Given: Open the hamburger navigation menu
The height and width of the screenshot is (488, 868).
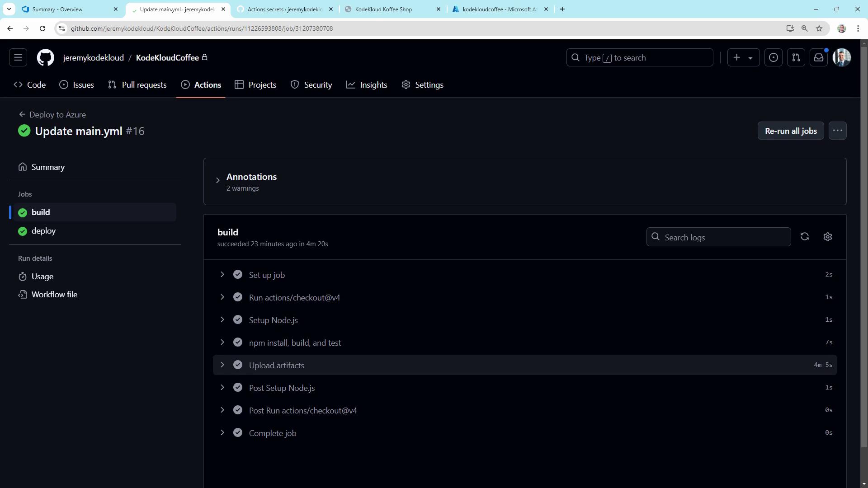Looking at the screenshot, I should [18, 58].
